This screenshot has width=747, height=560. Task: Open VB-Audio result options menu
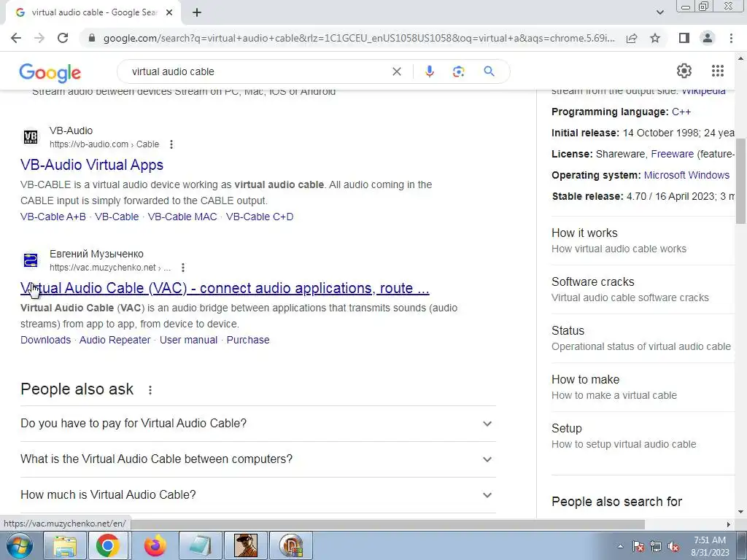point(171,144)
